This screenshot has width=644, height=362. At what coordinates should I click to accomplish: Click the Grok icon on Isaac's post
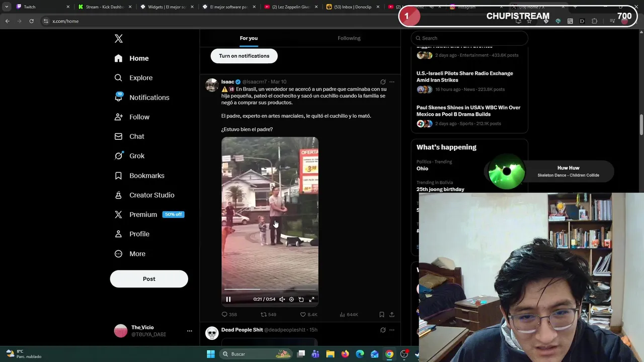coord(383,82)
